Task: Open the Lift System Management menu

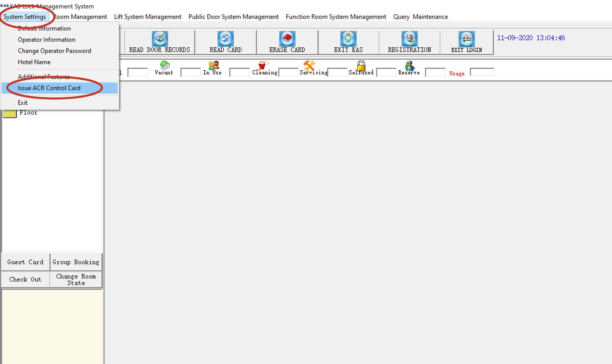Action: 148,17
